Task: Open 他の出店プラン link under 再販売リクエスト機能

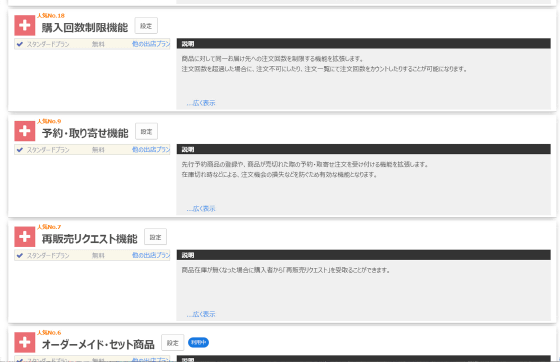Action: tap(151, 255)
